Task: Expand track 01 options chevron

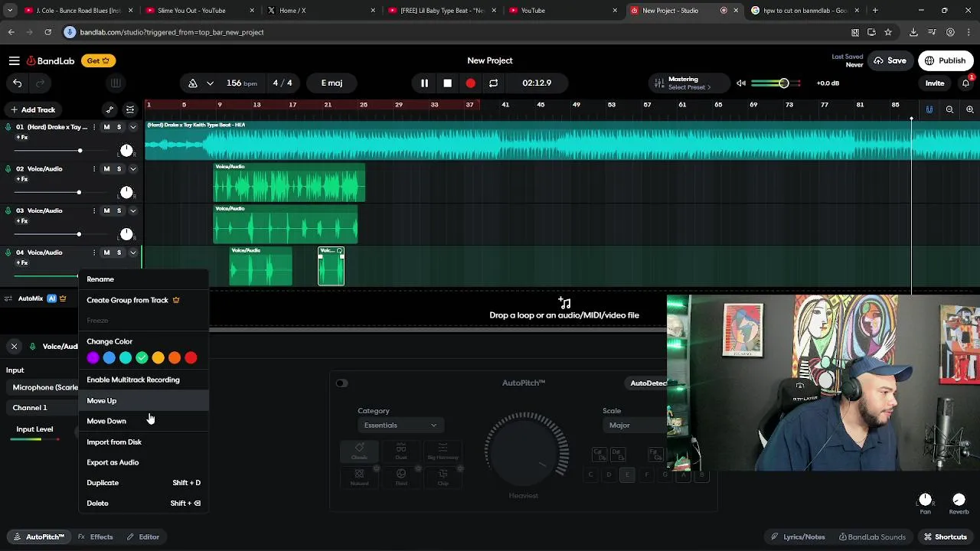Action: pos(132,127)
